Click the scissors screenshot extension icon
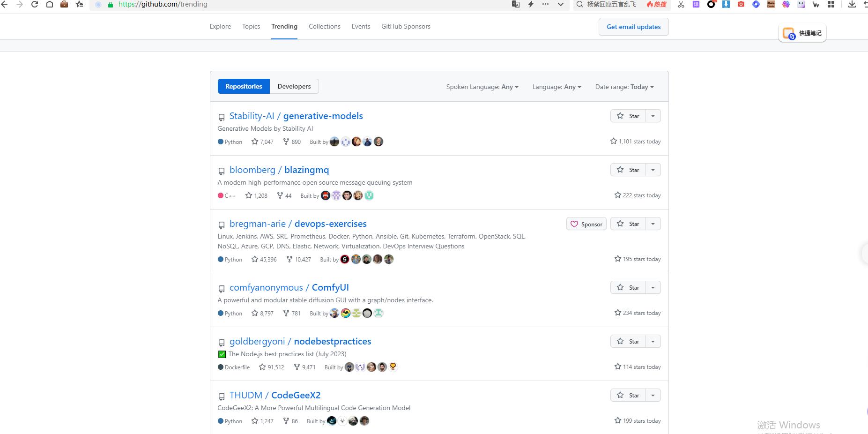The width and height of the screenshot is (868, 434). (x=681, y=4)
